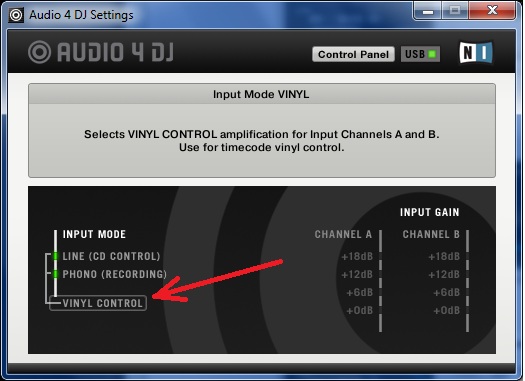Viewport: 525px width, 381px height.
Task: Set Channel B gain to +0dB
Action: coord(447,310)
